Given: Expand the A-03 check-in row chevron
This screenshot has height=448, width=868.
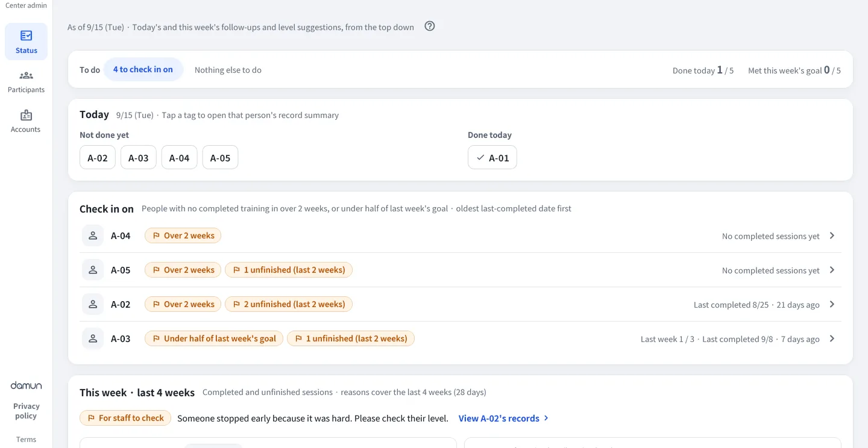Looking at the screenshot, I should click(832, 338).
